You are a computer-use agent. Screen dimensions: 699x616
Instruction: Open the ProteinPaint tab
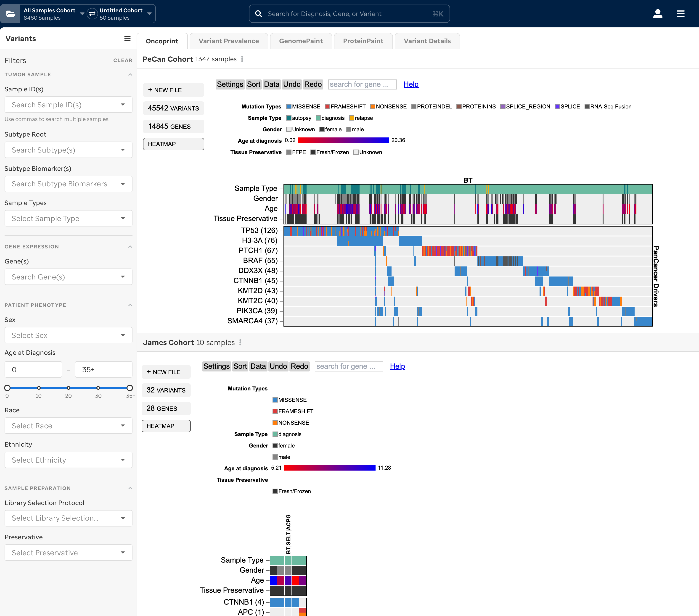tap(363, 41)
